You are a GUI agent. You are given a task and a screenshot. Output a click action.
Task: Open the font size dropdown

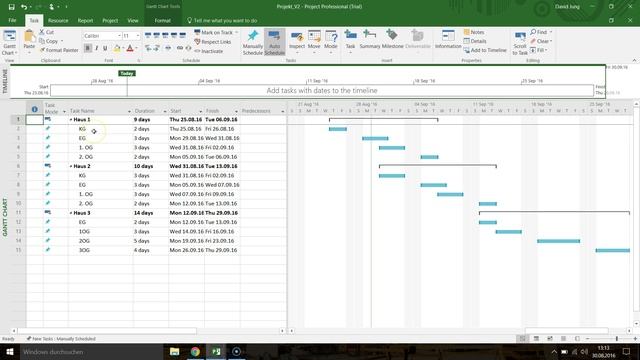138,36
